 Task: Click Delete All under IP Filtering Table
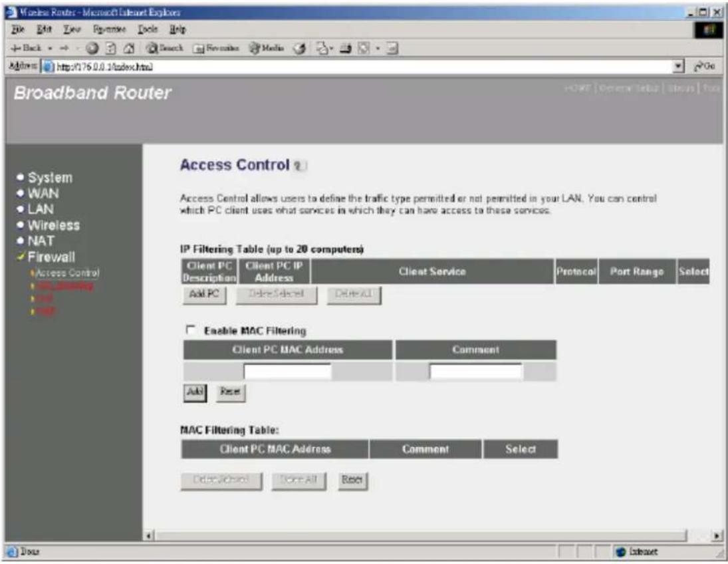pyautogui.click(x=354, y=295)
